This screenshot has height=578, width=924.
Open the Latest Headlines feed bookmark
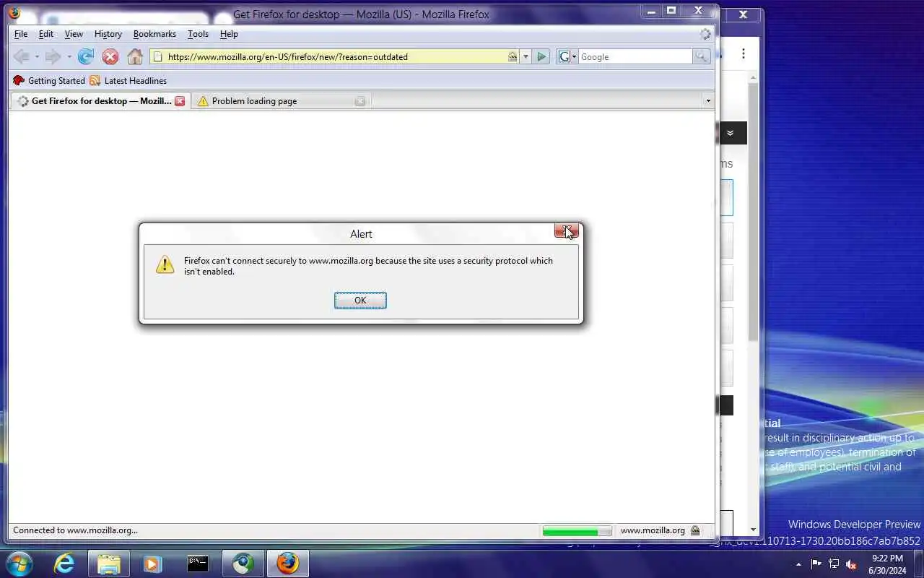[128, 81]
